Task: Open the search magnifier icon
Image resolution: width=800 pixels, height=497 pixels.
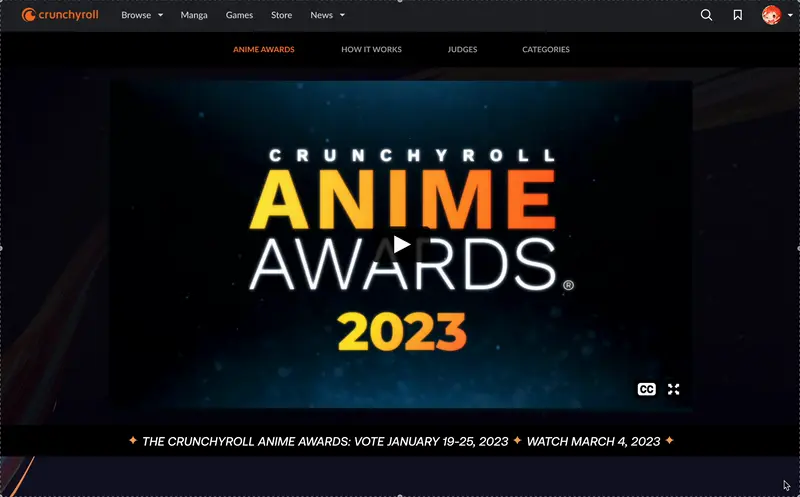Action: click(706, 15)
